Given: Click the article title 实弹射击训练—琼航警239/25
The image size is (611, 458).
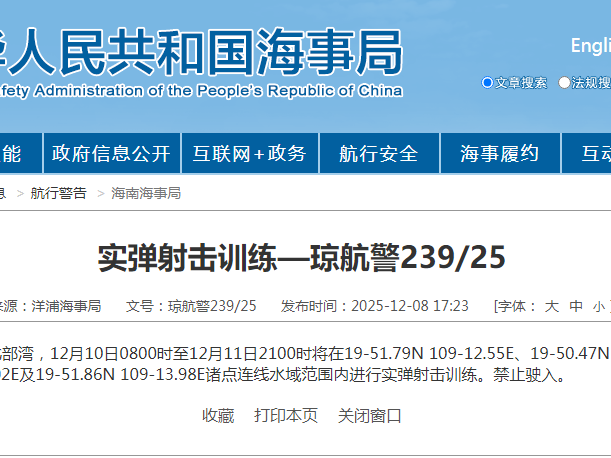Looking at the screenshot, I should 302,258.
